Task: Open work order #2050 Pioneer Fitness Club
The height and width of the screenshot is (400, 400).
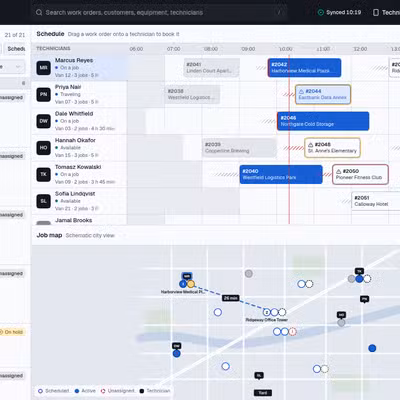Action: [360, 174]
